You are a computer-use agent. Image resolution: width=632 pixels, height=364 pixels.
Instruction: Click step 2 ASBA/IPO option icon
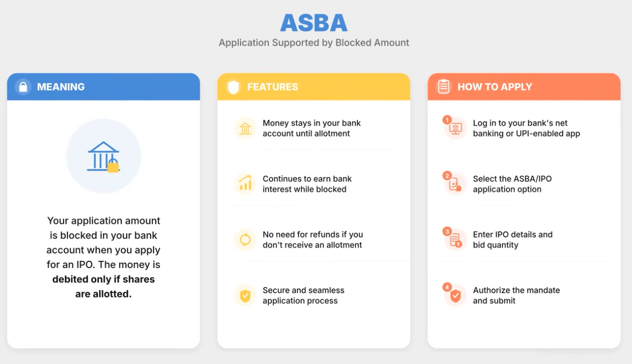[455, 185]
